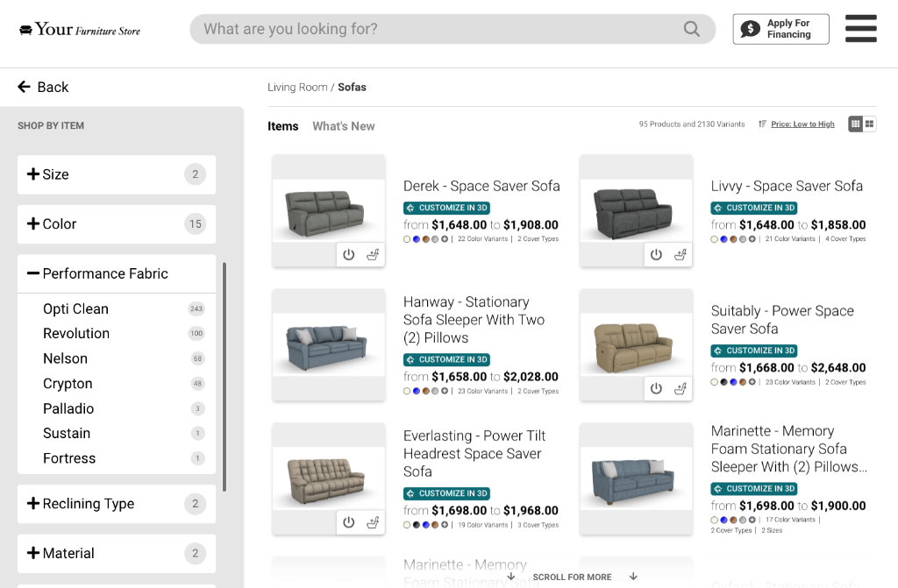Open Livvy - Space Saver Sofa title
This screenshot has height=588, width=898.
point(787,186)
